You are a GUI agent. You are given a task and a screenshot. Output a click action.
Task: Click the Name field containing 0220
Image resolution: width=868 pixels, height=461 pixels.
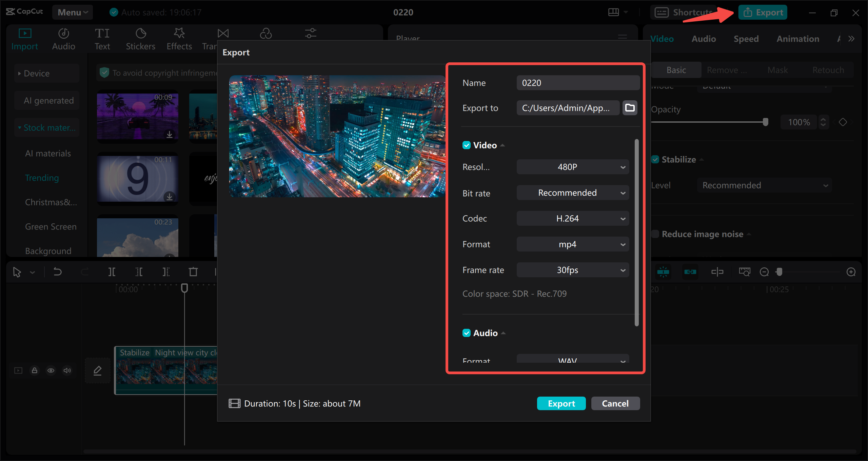[x=578, y=83]
